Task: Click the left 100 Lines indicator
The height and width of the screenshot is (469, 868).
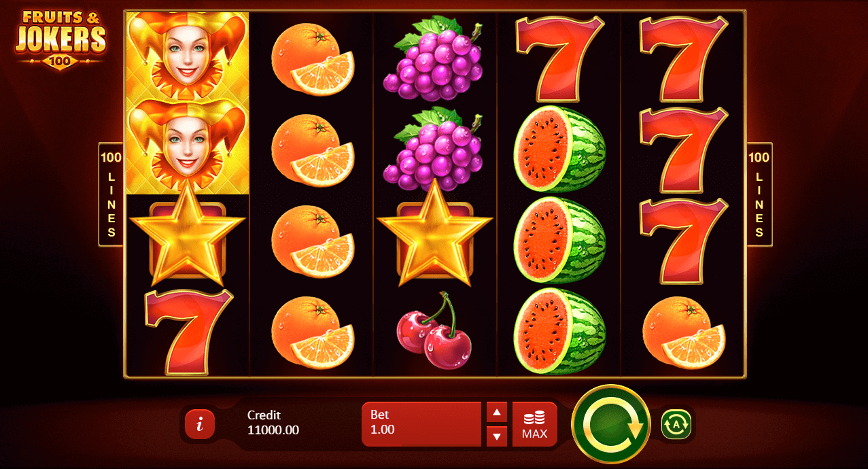Action: (x=111, y=194)
